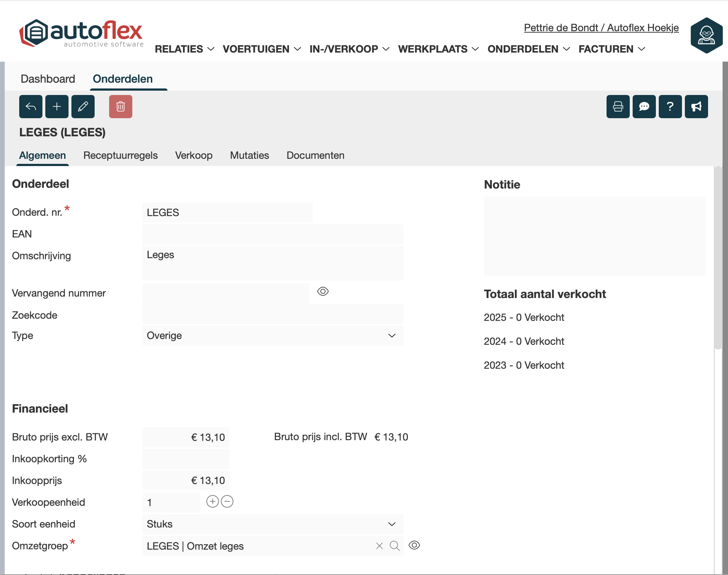This screenshot has width=728, height=575.
Task: Open the chat speech bubble icon
Action: (x=644, y=107)
